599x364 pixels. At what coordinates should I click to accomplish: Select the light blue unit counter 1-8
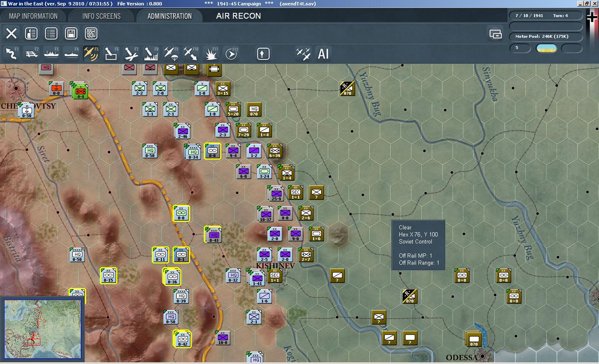pyautogui.click(x=213, y=110)
